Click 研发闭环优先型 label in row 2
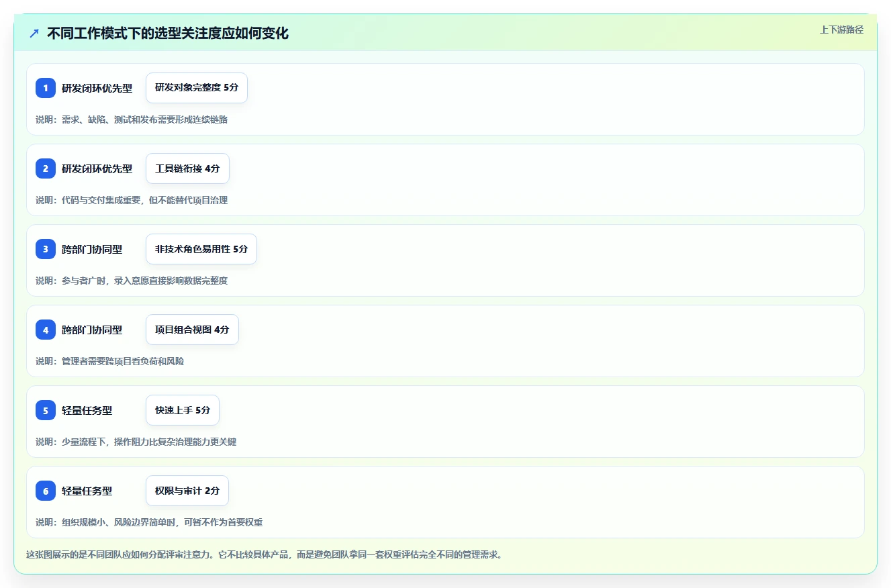This screenshot has width=891, height=588. point(97,168)
